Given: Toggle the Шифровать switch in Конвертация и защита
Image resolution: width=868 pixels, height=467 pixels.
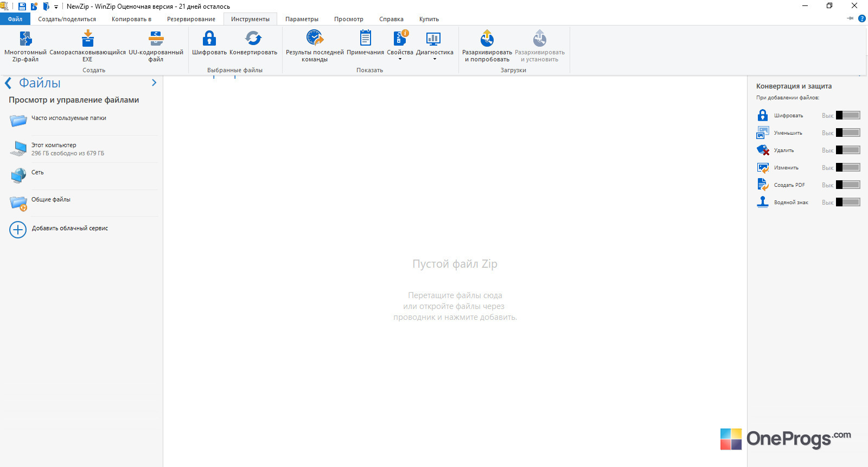Looking at the screenshot, I should [x=848, y=115].
